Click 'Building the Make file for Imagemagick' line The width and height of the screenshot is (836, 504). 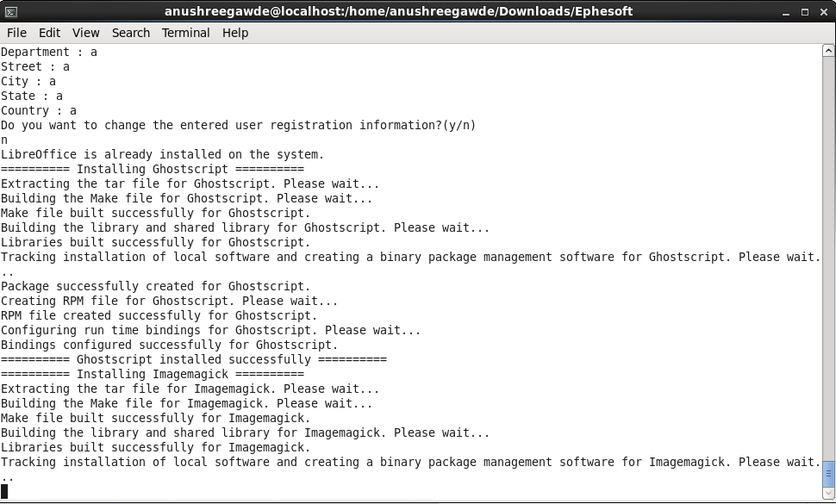[187, 404]
